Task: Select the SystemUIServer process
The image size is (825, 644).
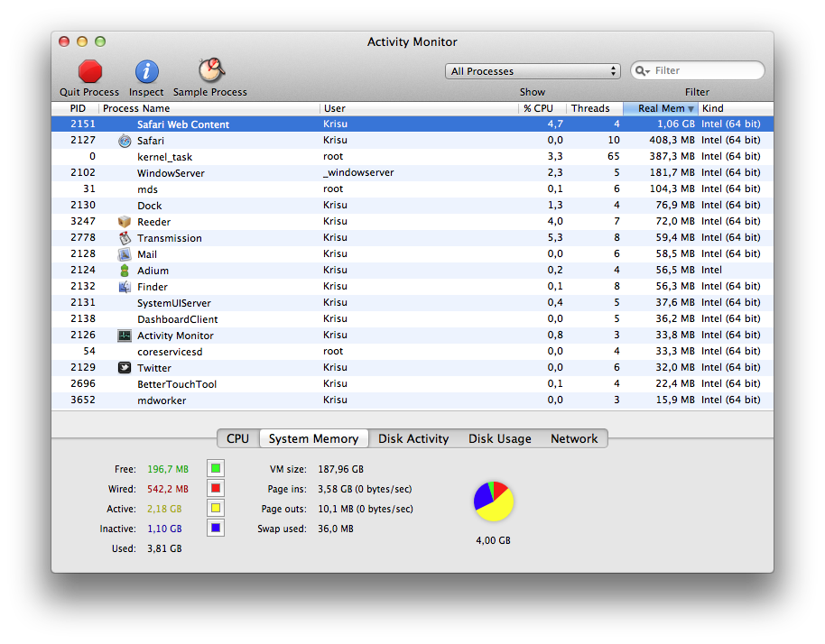Action: click(x=412, y=303)
